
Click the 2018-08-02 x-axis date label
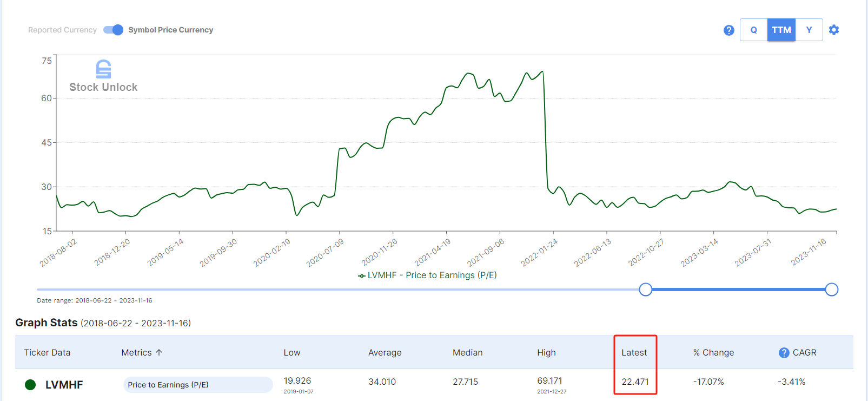(x=58, y=252)
